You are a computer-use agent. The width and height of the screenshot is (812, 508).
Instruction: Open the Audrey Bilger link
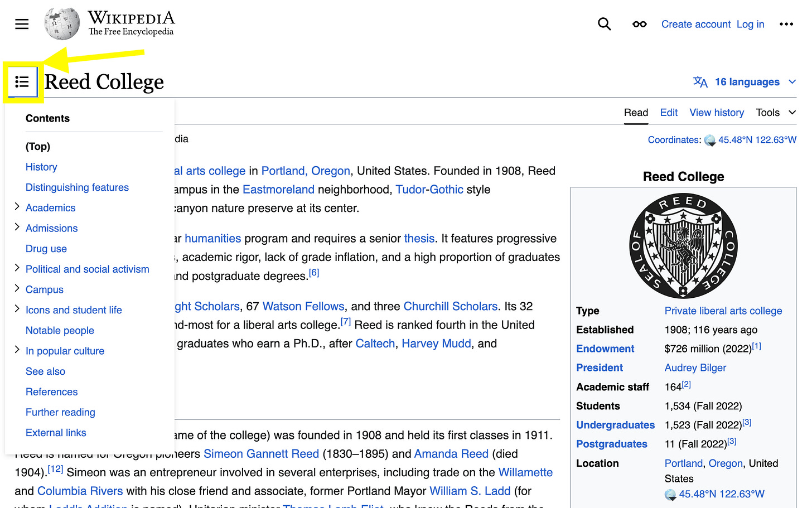point(695,367)
